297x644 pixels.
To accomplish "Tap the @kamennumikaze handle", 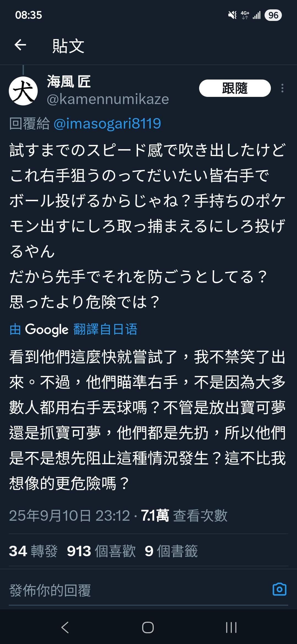I will click(107, 100).
